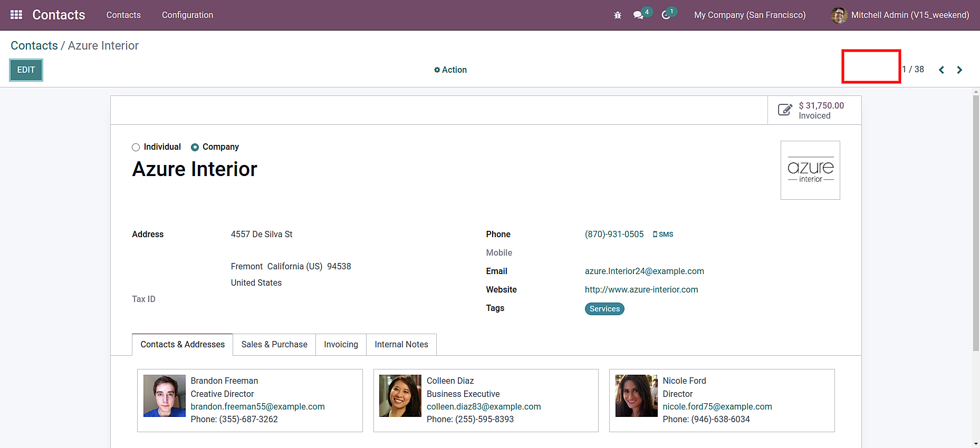Click the 1 / 38 pager counter
This screenshot has width=980, height=448.
click(x=913, y=70)
